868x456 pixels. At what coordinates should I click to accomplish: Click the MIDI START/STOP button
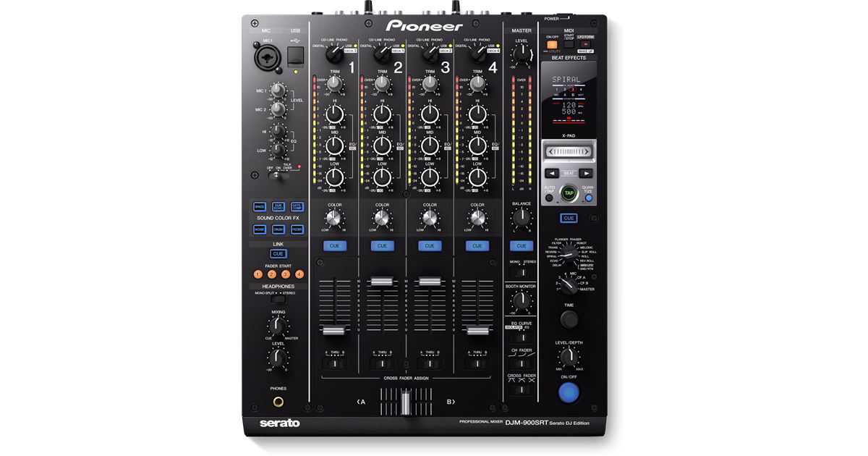coord(569,44)
